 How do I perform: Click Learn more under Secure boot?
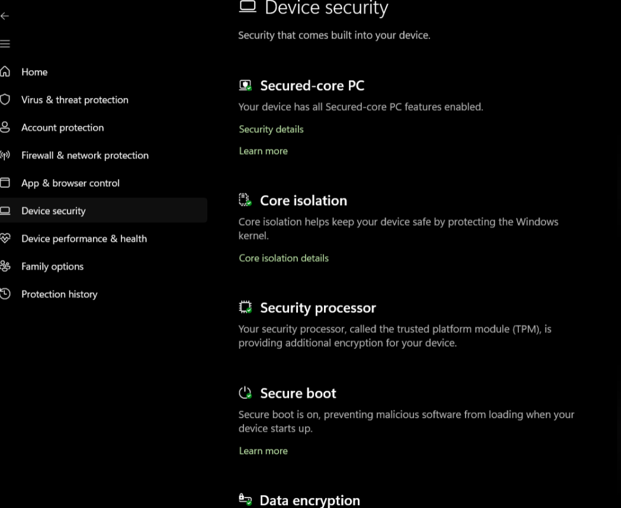[263, 451]
